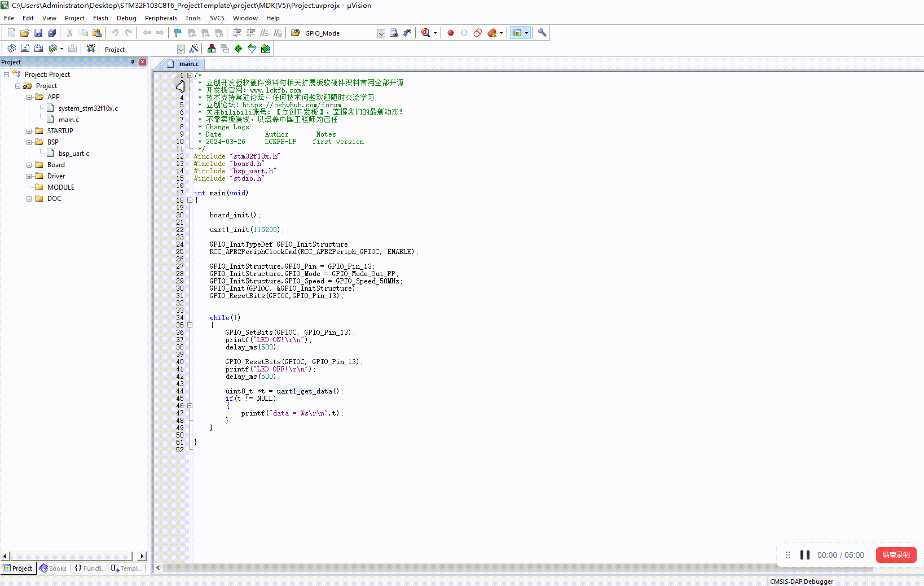Screen dimensions: 924x586
Task: Click the Download (LOAD) to flash icon
Action: click(91, 49)
